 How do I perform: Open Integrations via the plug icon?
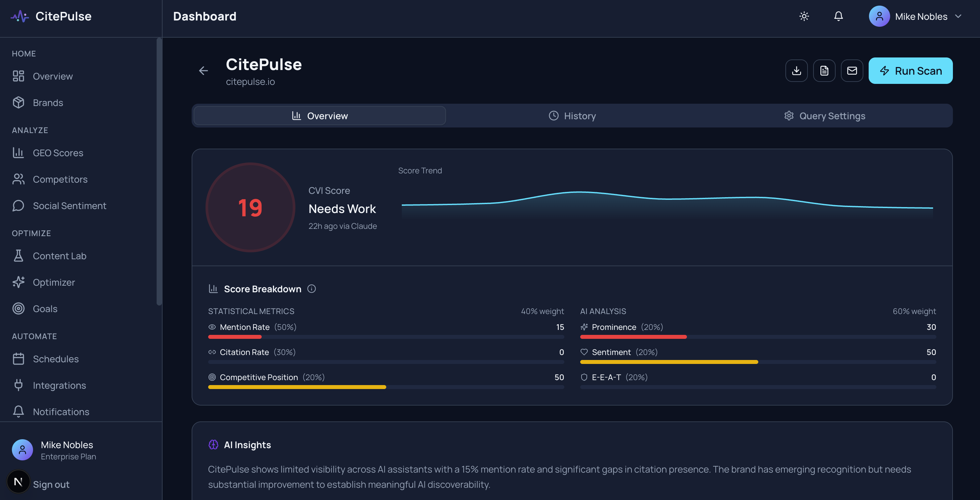pyautogui.click(x=18, y=385)
